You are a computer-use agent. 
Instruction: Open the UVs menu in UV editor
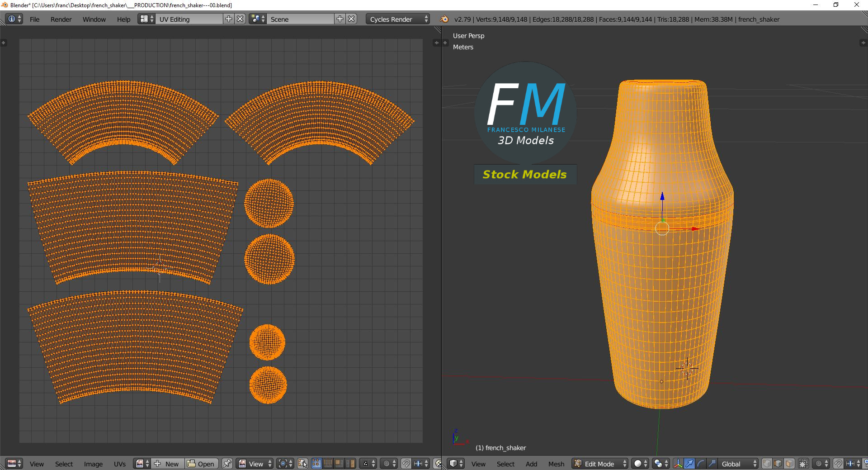tap(120, 464)
